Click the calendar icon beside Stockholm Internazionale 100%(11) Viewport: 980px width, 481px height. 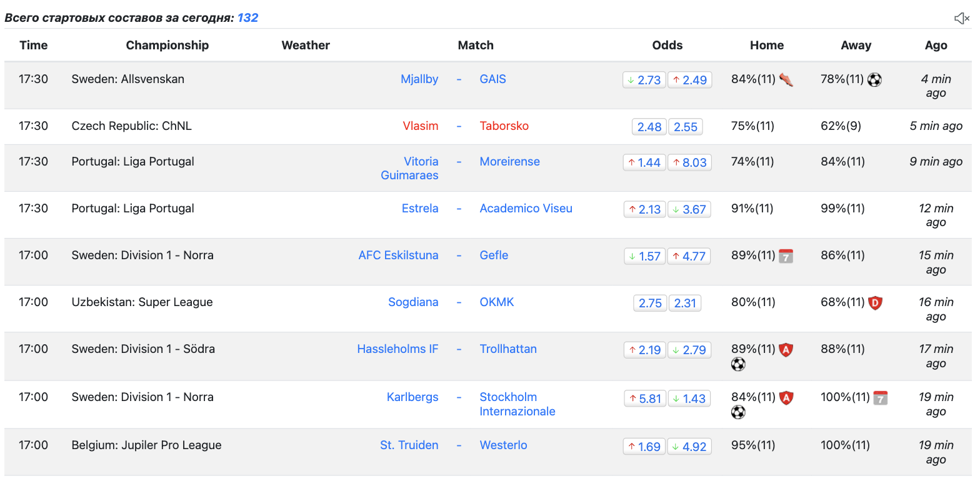(x=880, y=397)
